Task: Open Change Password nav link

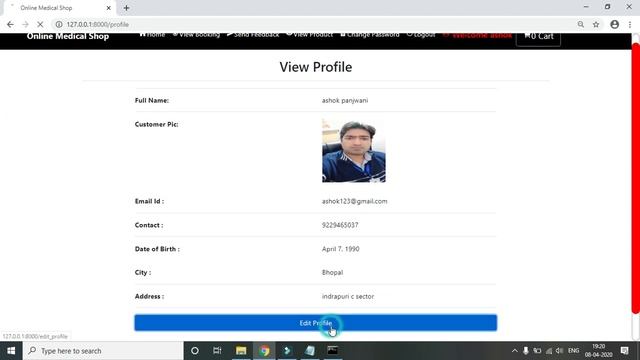Action: pyautogui.click(x=370, y=35)
